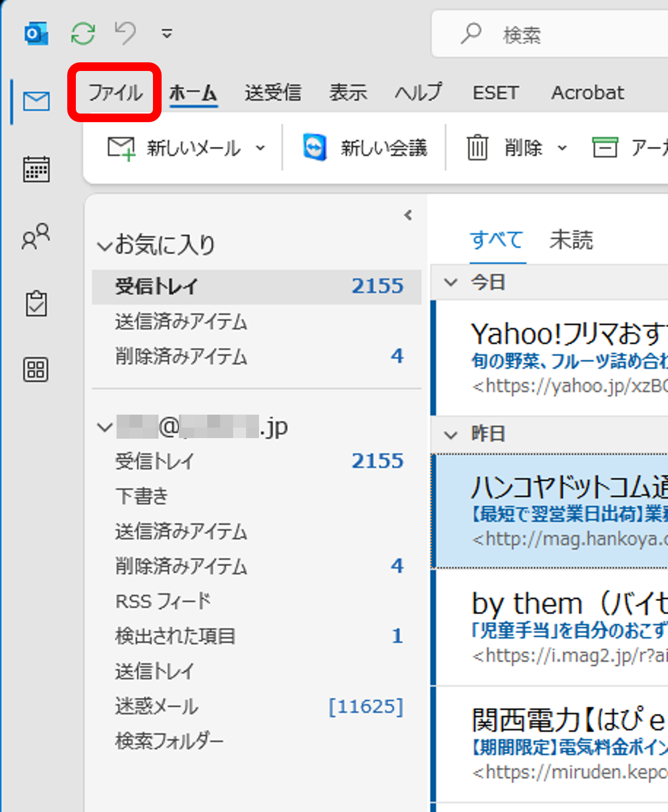Open the Calendar view in sidebar
Screen dimensions: 668x812
tap(36, 169)
